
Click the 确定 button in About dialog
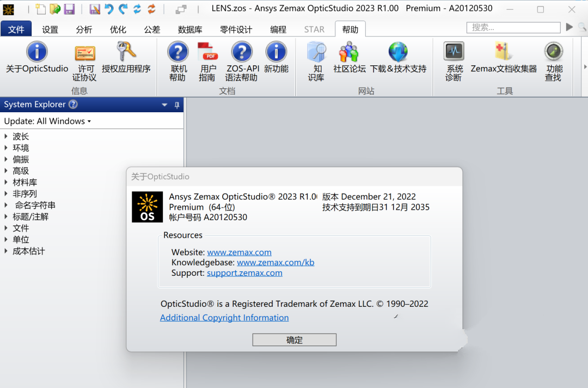[295, 340]
